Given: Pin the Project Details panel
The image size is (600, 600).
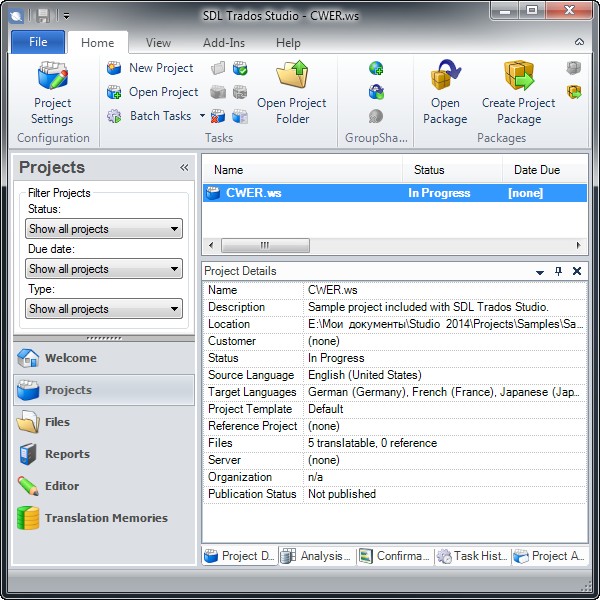Looking at the screenshot, I should [x=559, y=271].
